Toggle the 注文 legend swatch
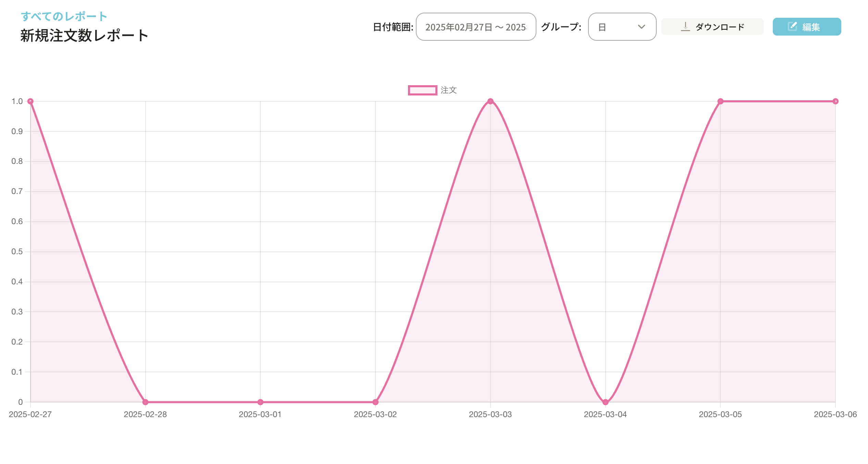The height and width of the screenshot is (464, 868). point(422,90)
